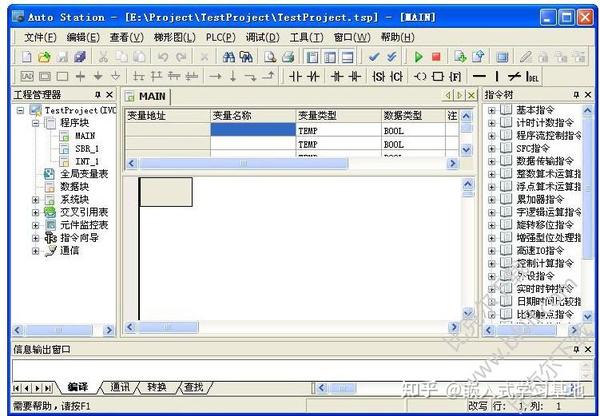Screen dimensions: 600x416
Task: Pin the 指令树 panel
Action: click(x=576, y=95)
